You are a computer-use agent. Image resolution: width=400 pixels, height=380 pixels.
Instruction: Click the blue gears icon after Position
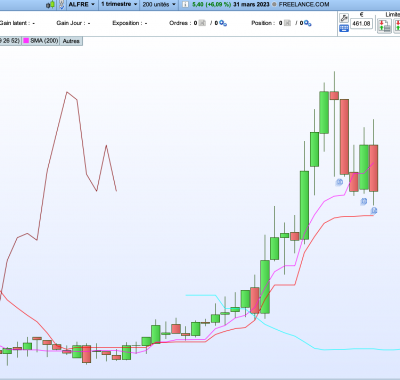pos(308,23)
